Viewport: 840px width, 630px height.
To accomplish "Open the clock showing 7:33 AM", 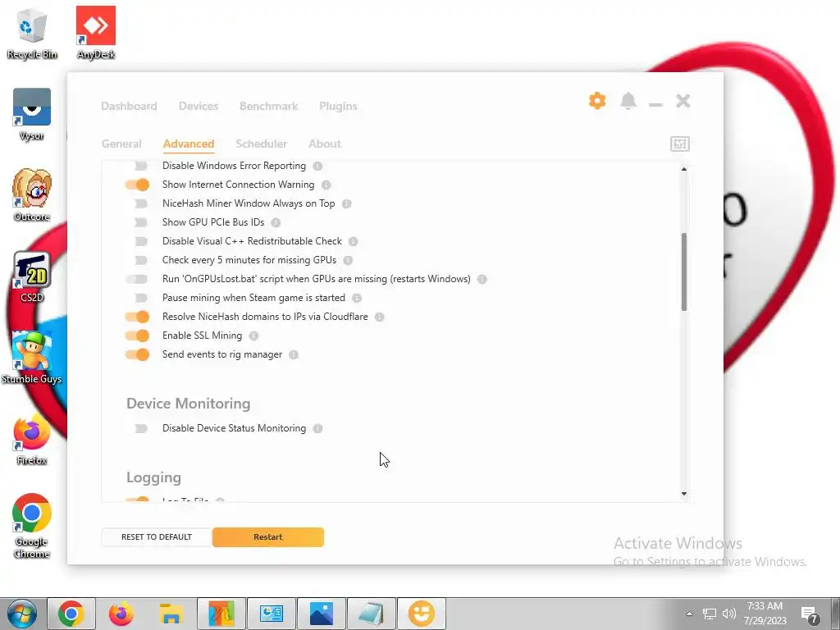I will (x=765, y=614).
